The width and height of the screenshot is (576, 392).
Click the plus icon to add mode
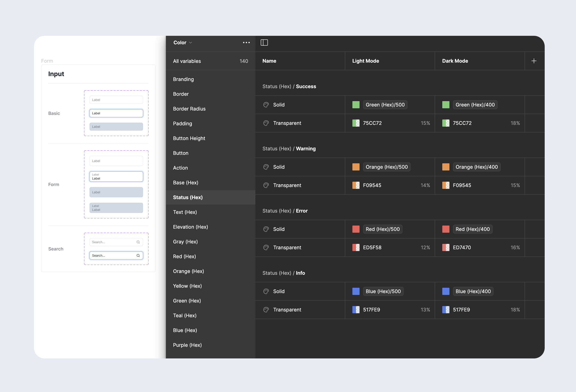click(x=534, y=61)
